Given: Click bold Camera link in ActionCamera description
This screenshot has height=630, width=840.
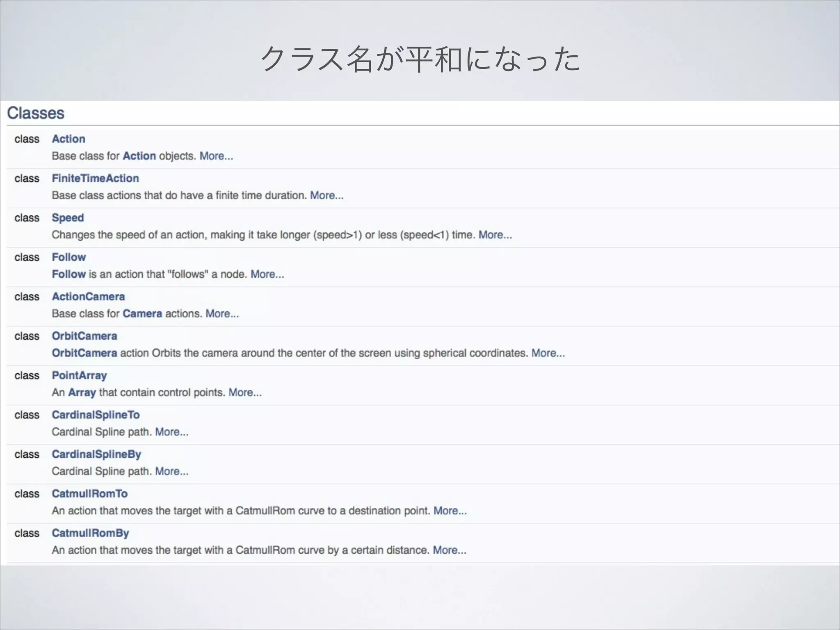Looking at the screenshot, I should (x=142, y=314).
